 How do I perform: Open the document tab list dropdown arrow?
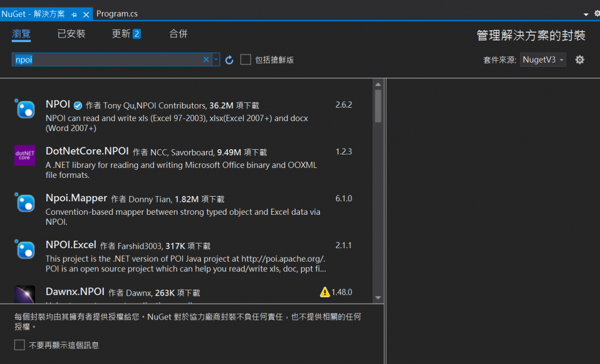(586, 14)
